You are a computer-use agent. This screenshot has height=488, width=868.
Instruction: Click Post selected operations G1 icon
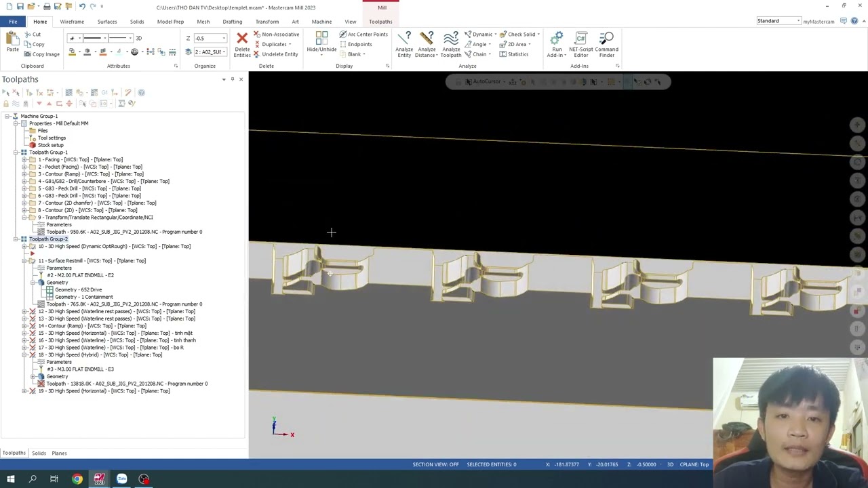(104, 93)
